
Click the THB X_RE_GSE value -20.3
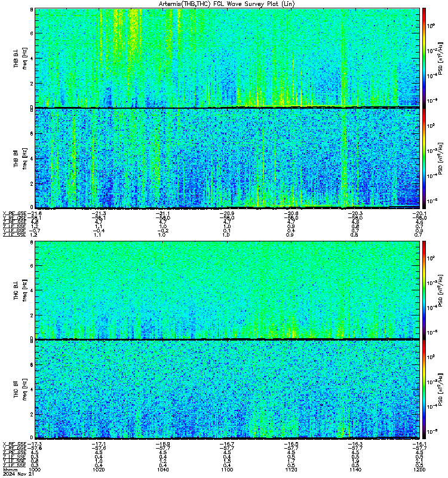pos(355,213)
